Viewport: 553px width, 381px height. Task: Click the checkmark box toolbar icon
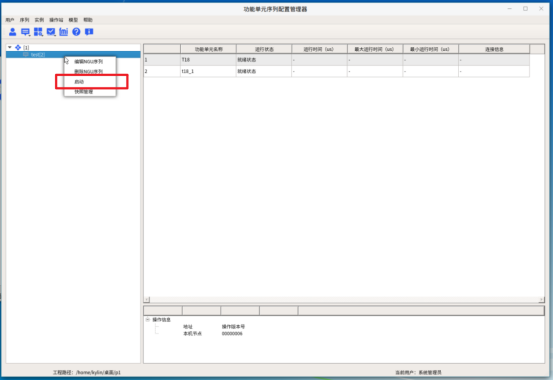(51, 32)
